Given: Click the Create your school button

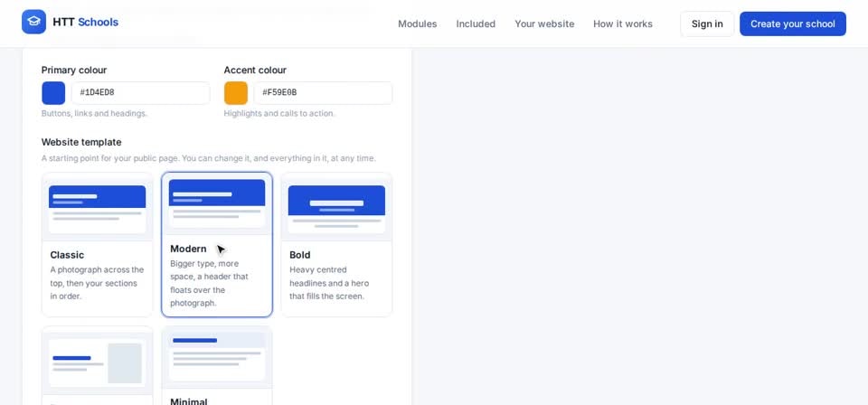Looking at the screenshot, I should pyautogui.click(x=793, y=24).
